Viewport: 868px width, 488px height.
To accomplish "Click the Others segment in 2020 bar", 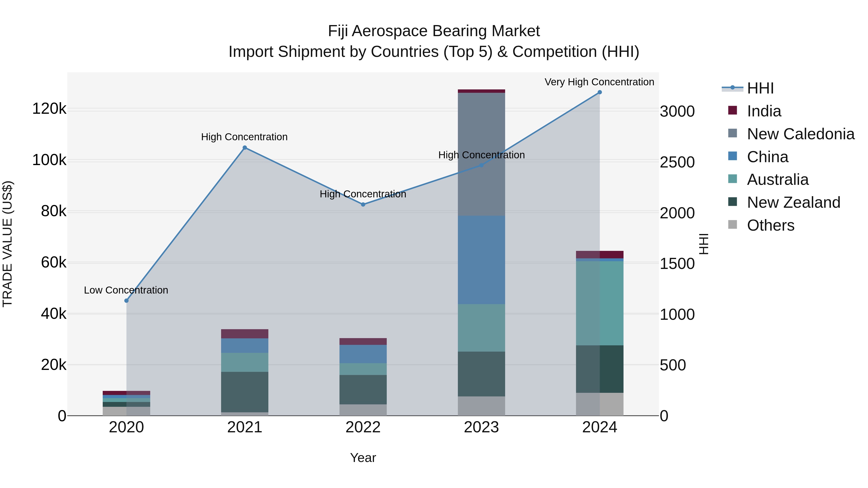I will [126, 411].
